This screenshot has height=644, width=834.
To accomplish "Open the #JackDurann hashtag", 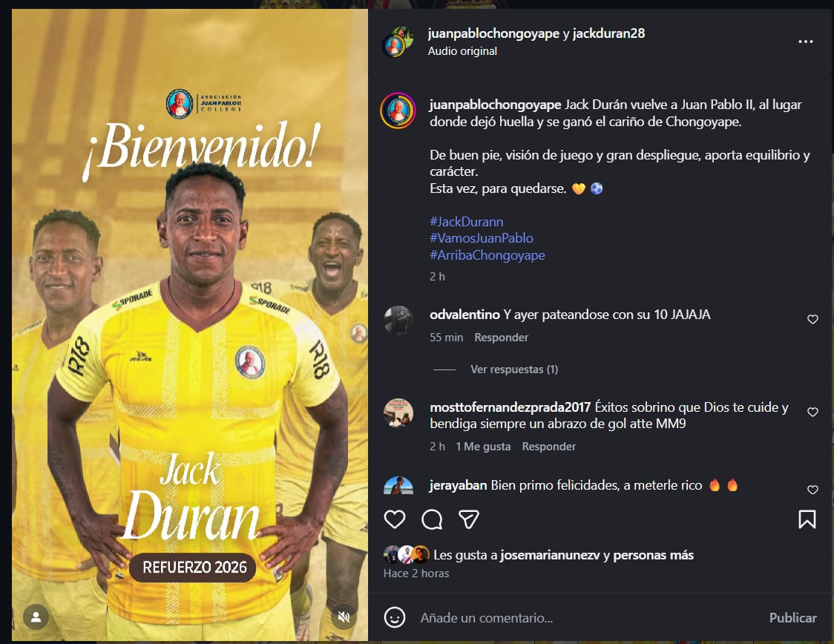I will tap(467, 221).
